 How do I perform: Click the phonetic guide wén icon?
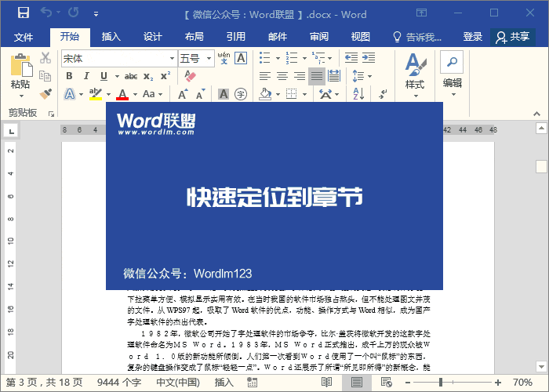(224, 58)
